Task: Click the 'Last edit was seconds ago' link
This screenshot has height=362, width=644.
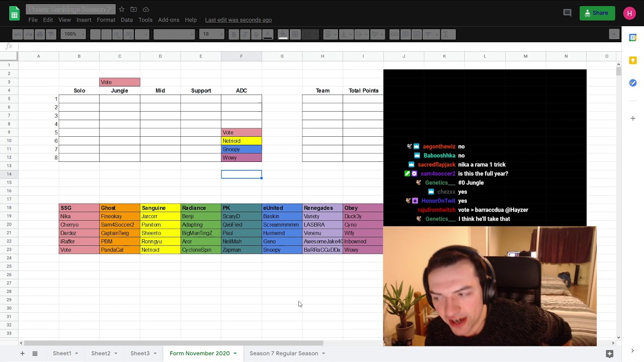Action: 238,20
